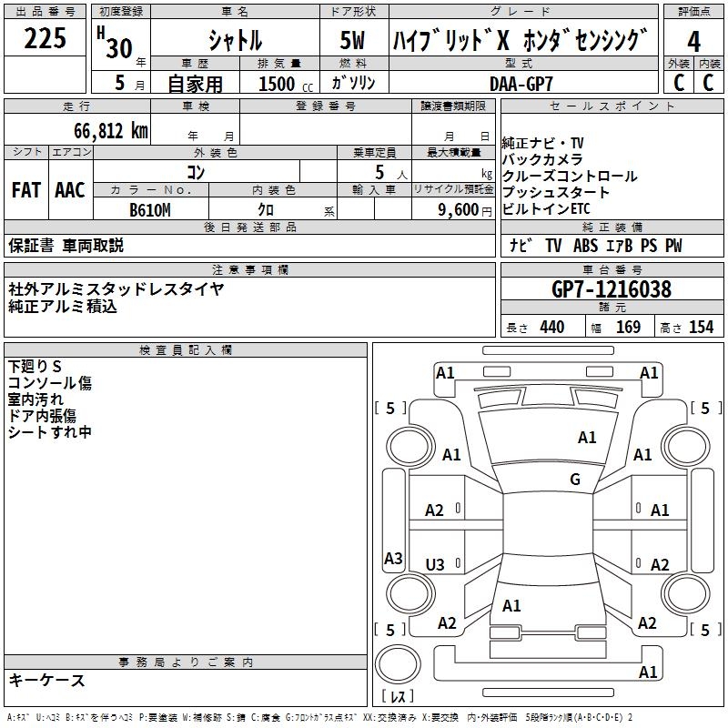
Task: Click the chassis number GP7-1216038
Action: click(612, 290)
